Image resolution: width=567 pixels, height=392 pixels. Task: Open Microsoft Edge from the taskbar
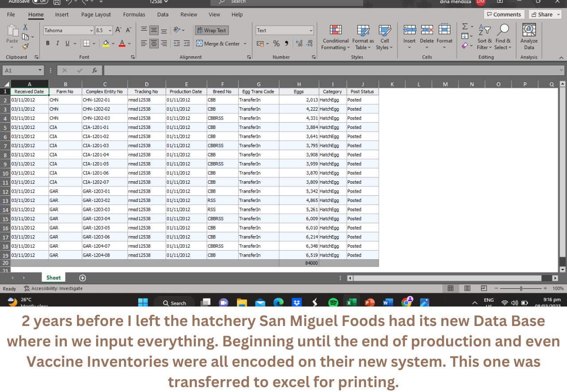point(278,303)
